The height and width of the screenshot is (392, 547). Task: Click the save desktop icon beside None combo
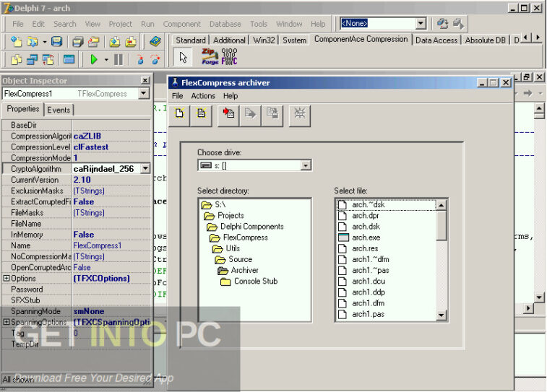tap(443, 24)
